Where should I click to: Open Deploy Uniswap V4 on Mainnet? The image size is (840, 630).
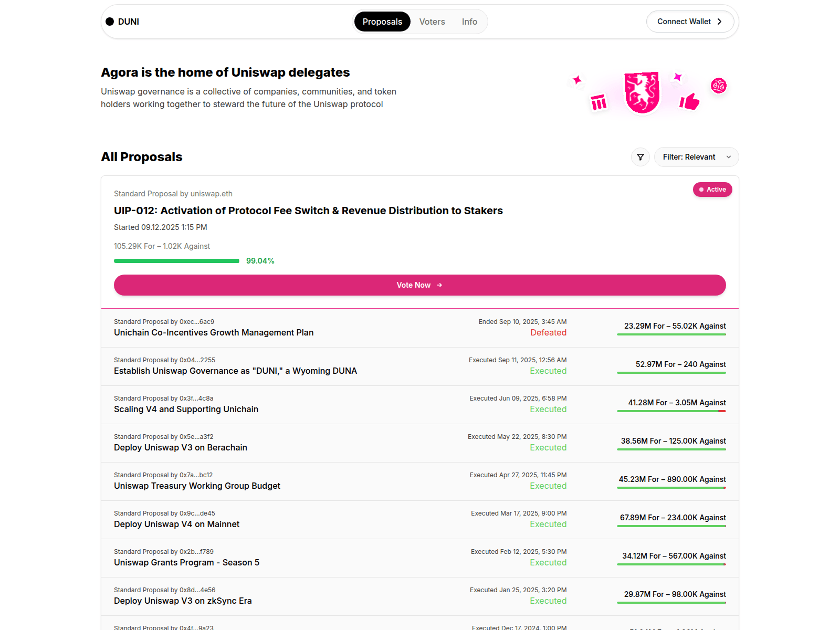176,524
